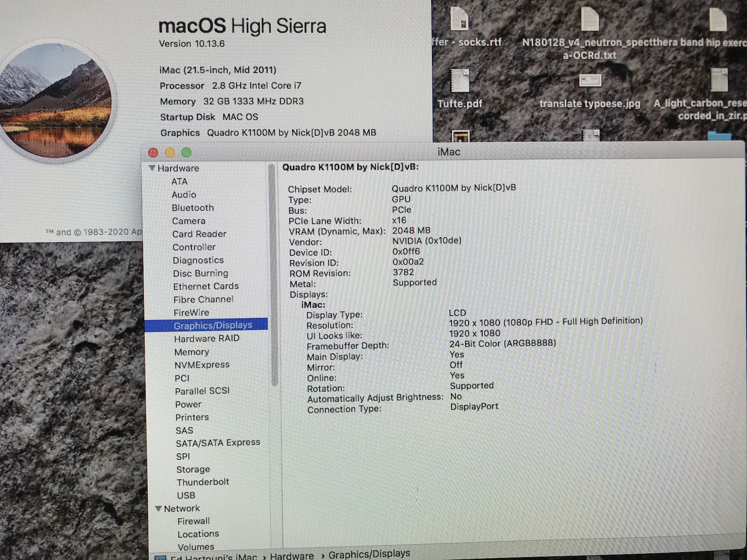View Ethernet Cards information
The image size is (747, 560).
(206, 286)
